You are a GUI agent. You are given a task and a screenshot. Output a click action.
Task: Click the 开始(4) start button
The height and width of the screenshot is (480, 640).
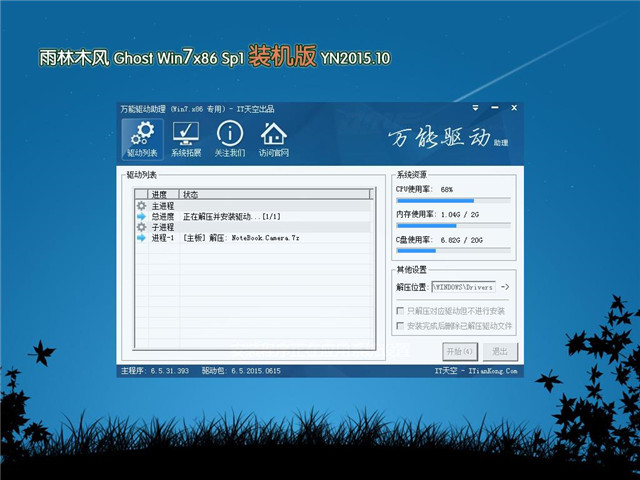(x=460, y=351)
